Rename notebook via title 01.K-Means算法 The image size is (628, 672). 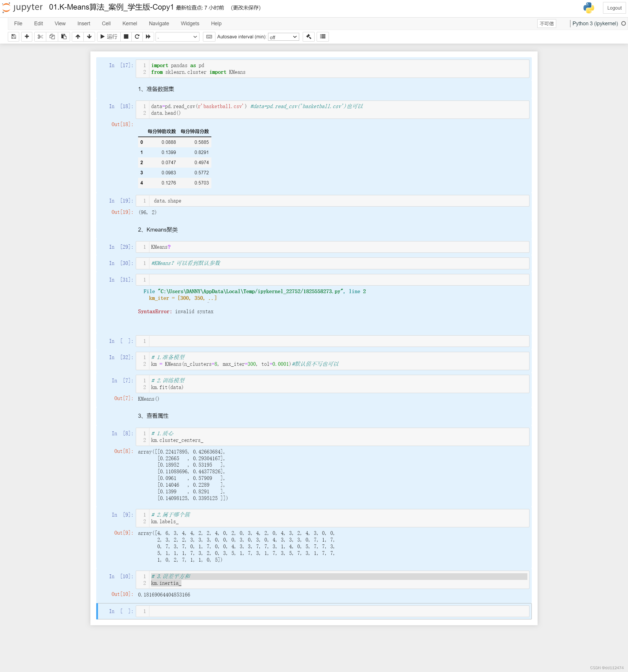click(x=111, y=7)
